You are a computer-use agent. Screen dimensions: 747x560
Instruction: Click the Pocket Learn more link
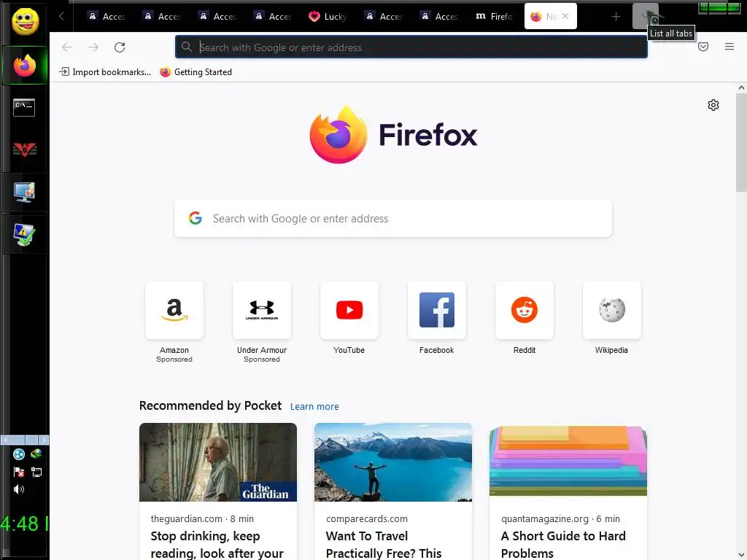point(314,407)
